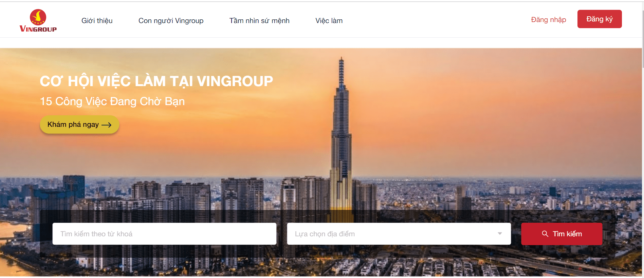Click the Vingroup logo
Viewport: 644px width, 278px height.
click(38, 21)
